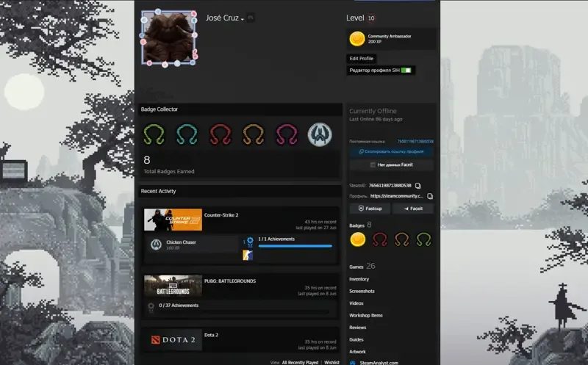
Task: Open the CS:GO silver coin badge
Action: (x=320, y=134)
